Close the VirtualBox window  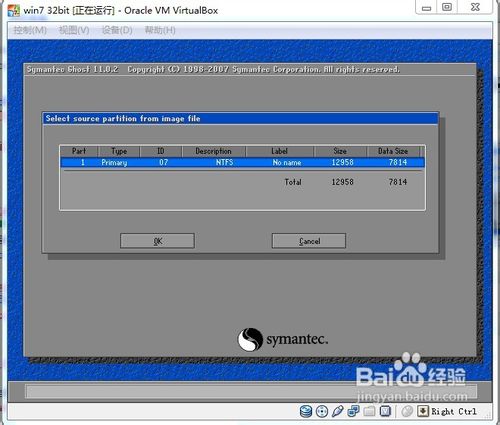tap(475, 8)
